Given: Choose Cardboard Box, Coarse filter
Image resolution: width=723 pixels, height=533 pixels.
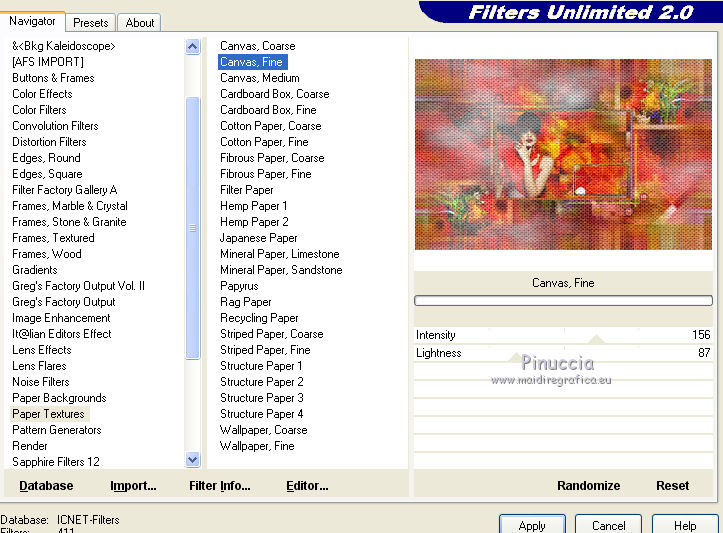Looking at the screenshot, I should [x=274, y=94].
